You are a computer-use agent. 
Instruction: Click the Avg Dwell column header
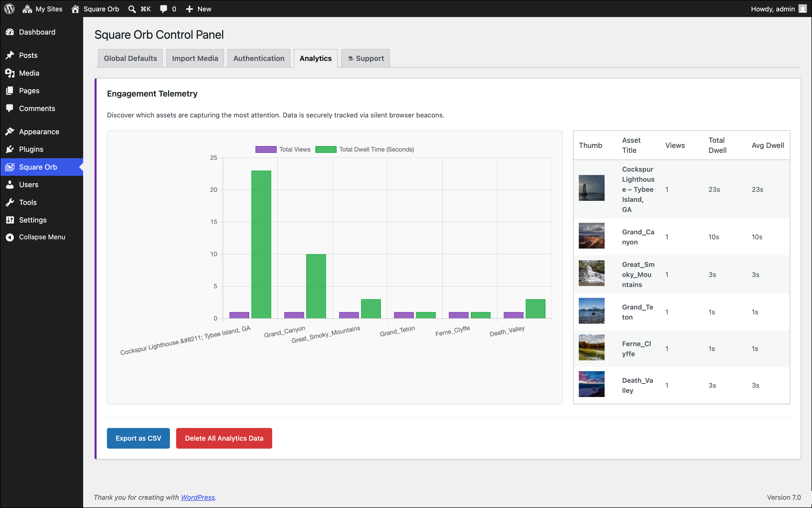click(768, 145)
